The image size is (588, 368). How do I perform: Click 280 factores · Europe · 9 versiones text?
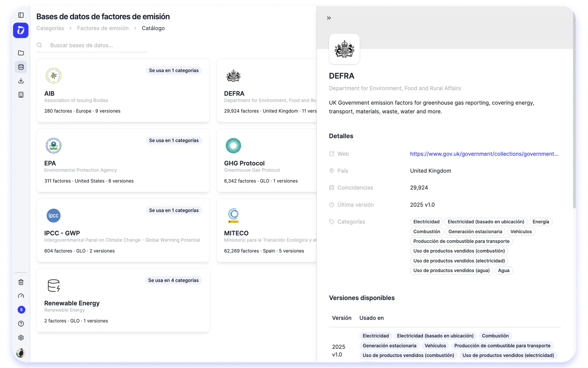[82, 111]
